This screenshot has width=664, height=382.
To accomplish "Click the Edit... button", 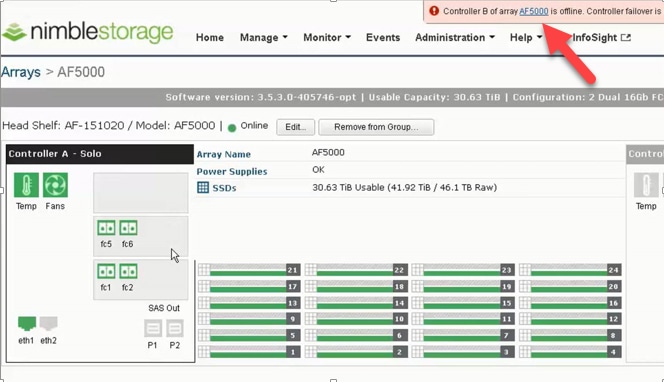I will (296, 127).
